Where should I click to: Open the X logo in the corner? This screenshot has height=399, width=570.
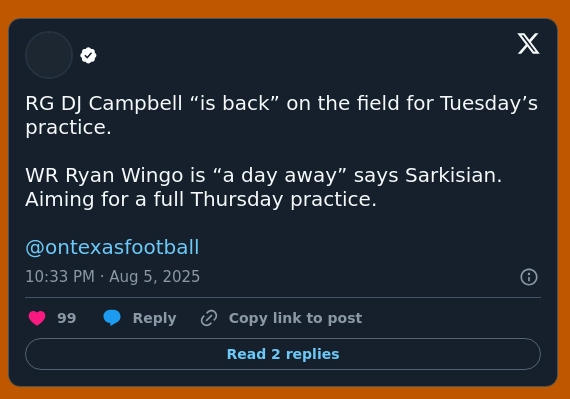(x=529, y=44)
